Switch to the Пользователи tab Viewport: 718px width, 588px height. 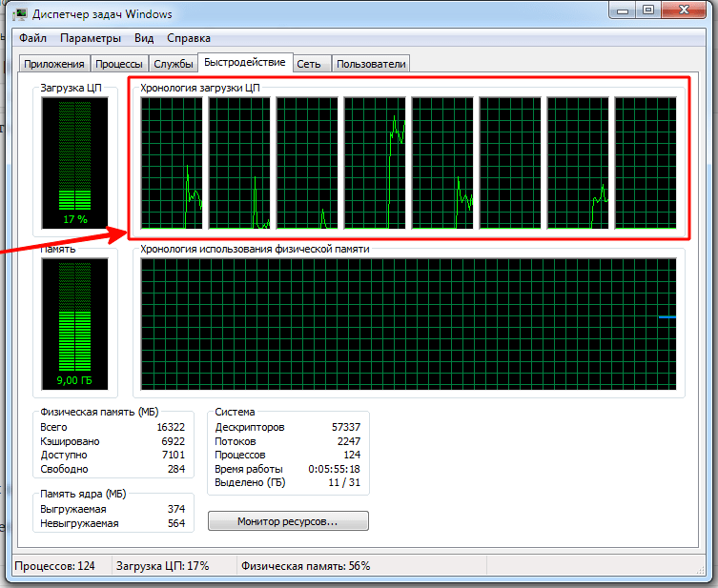coord(371,64)
